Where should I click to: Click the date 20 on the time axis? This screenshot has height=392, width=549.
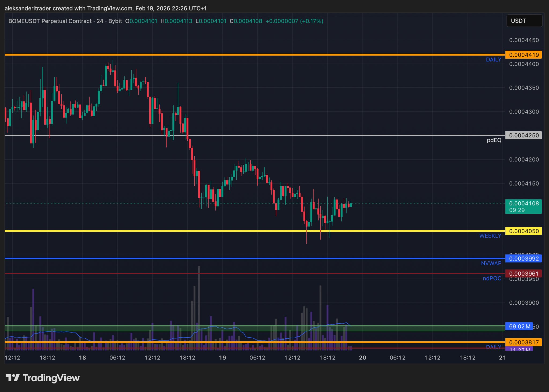click(x=362, y=358)
